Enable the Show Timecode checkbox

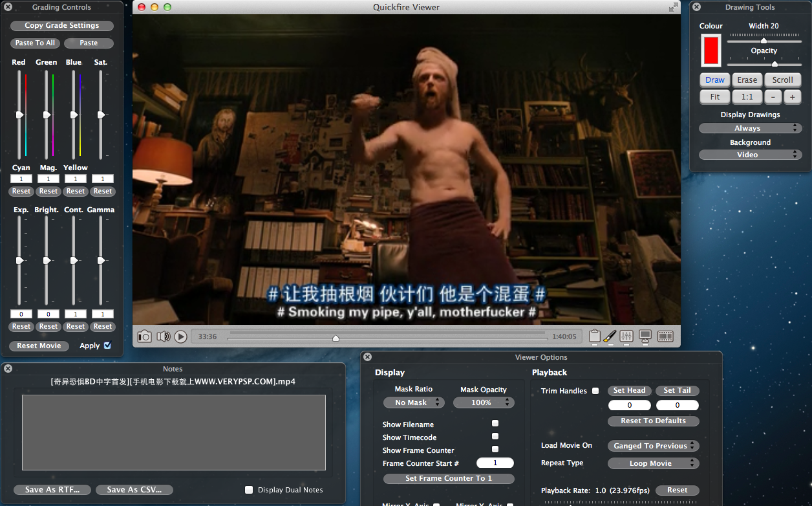(495, 436)
